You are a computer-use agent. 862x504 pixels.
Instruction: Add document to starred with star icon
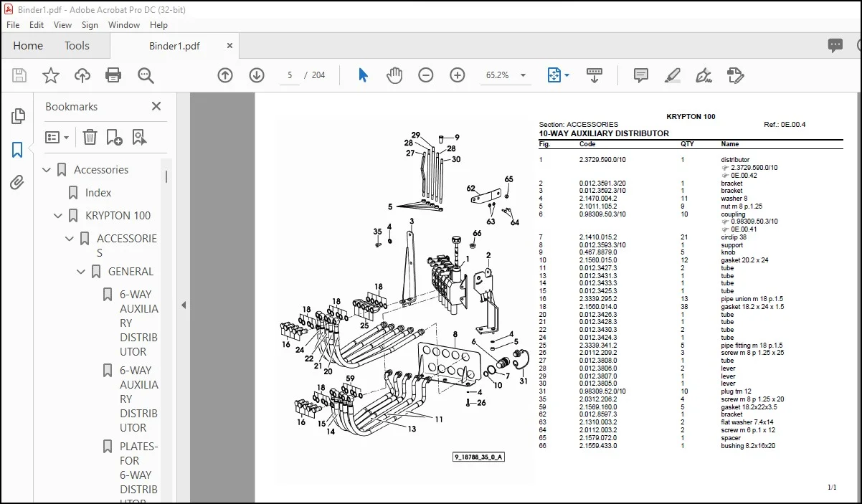pyautogui.click(x=51, y=75)
